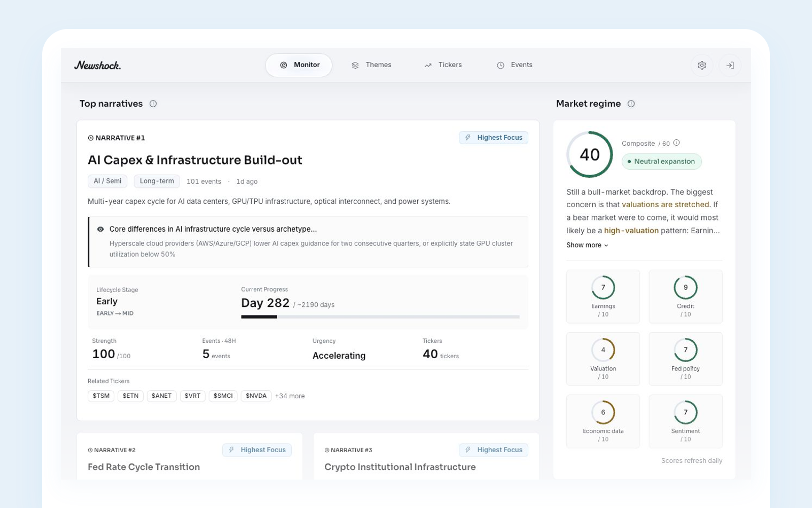Screen dimensions: 812x508
Task: Open the $NVDA ticker chip
Action: click(256, 396)
